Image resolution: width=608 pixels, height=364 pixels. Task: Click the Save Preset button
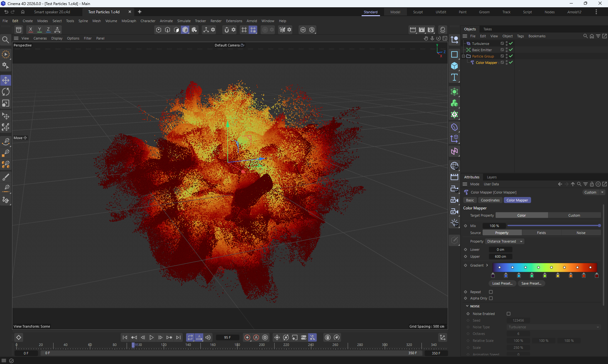(531, 283)
